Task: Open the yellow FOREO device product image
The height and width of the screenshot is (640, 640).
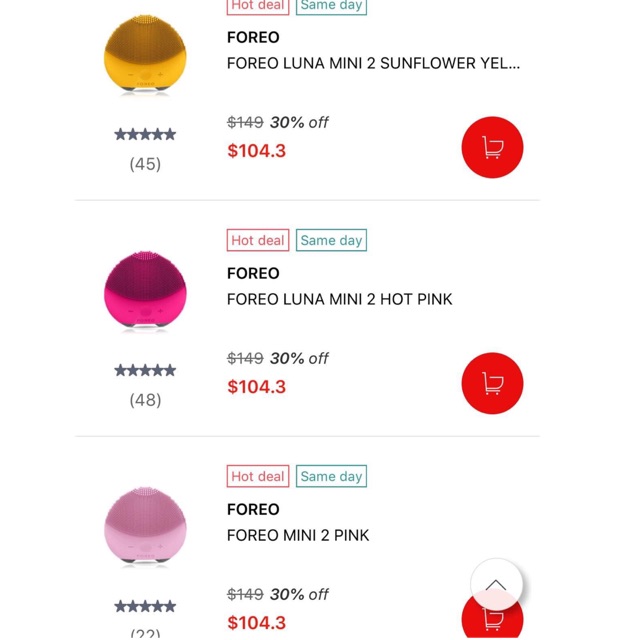Action: (x=145, y=53)
